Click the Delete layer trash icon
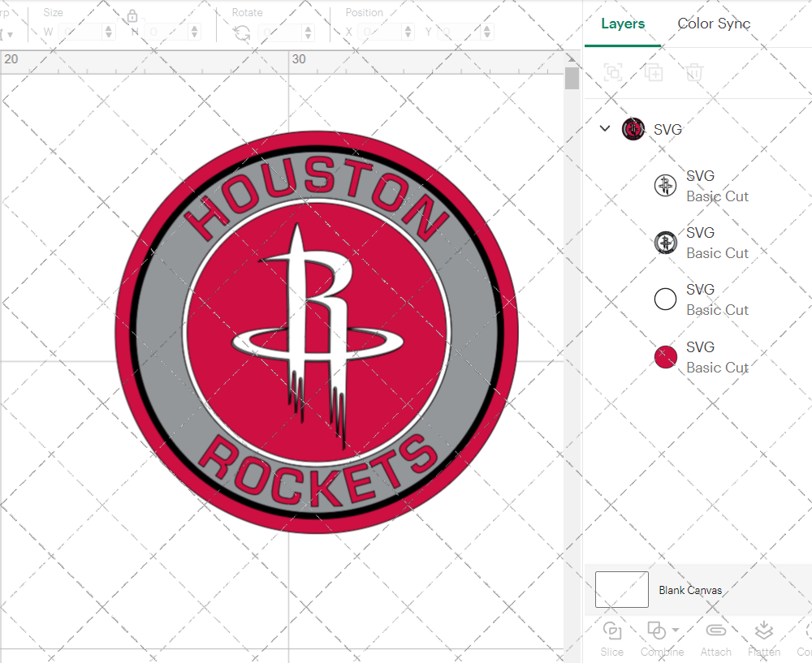The image size is (812, 663). [694, 72]
